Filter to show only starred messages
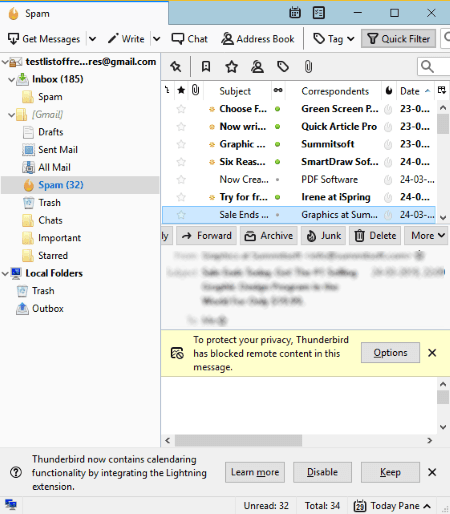450x514 pixels. click(232, 67)
